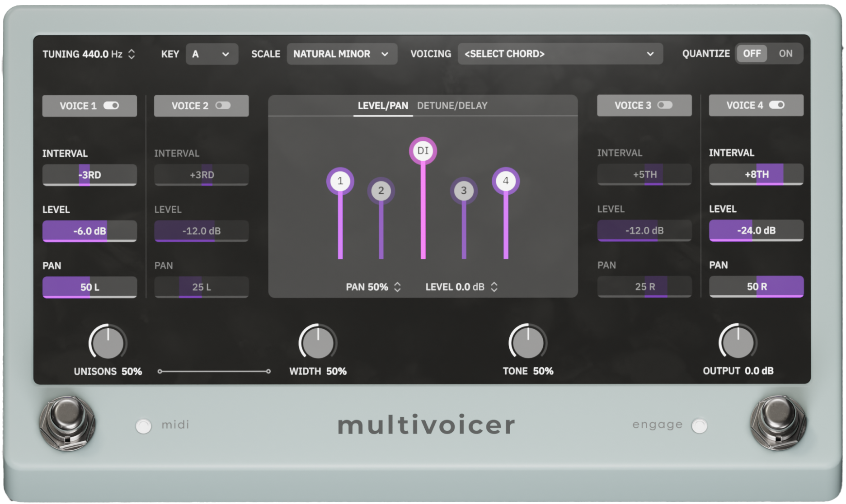Click Voice 4 level -24.0 dB slider
This screenshot has height=504, width=846.
tap(756, 230)
